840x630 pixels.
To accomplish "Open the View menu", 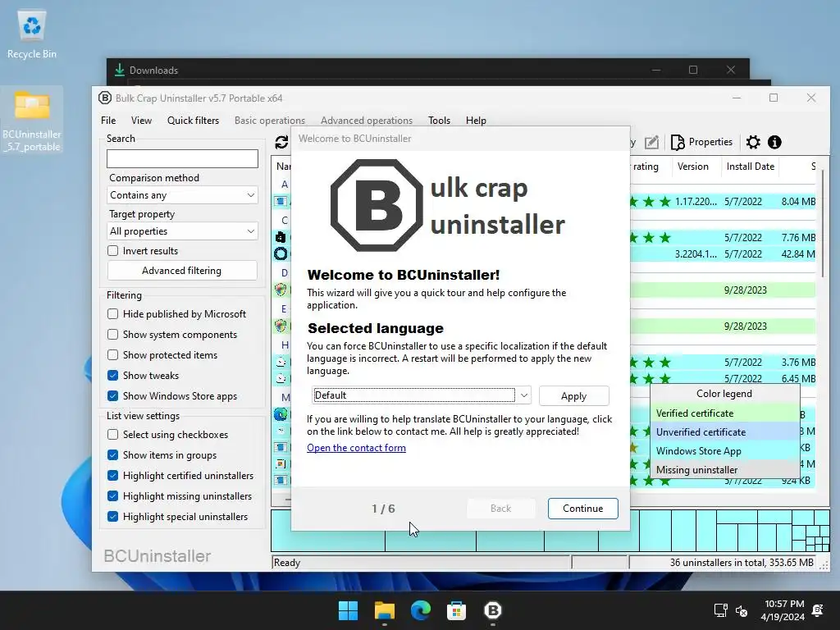I will (141, 121).
